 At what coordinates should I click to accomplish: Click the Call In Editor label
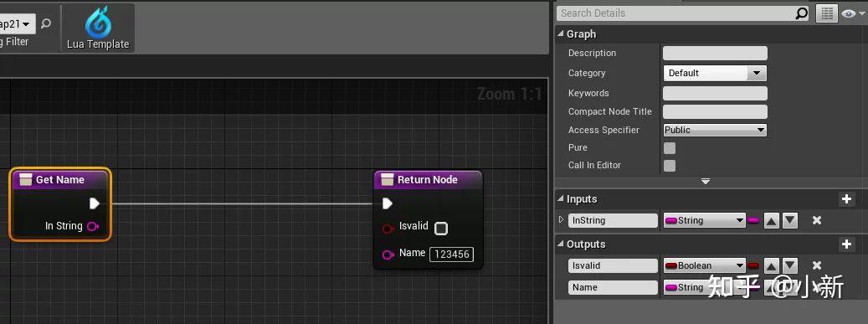(x=594, y=165)
